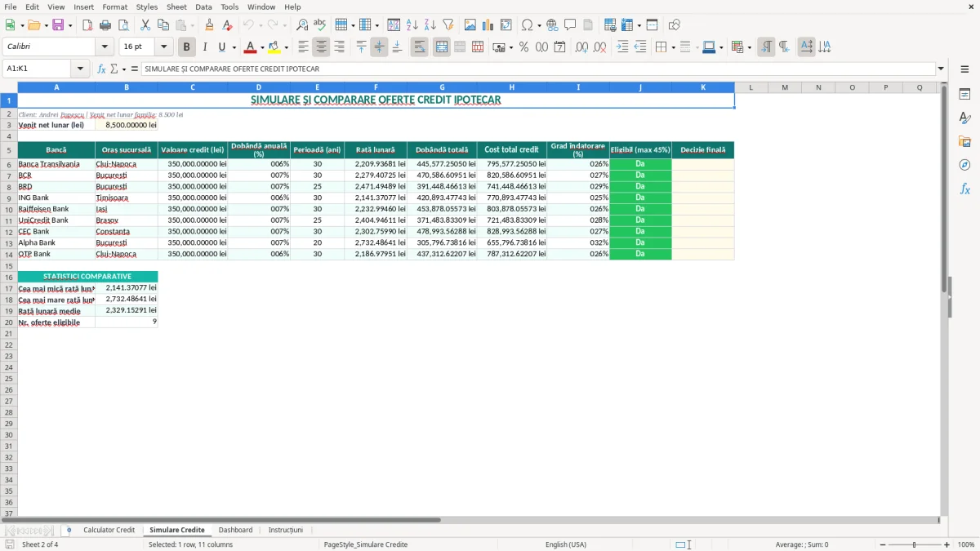The image size is (980, 551).
Task: Click the Insert Hyperlink icon
Action: 552,25
